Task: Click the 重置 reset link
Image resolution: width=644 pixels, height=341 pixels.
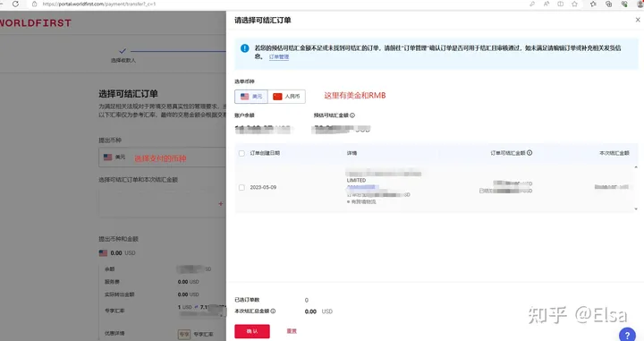Action: tap(292, 331)
